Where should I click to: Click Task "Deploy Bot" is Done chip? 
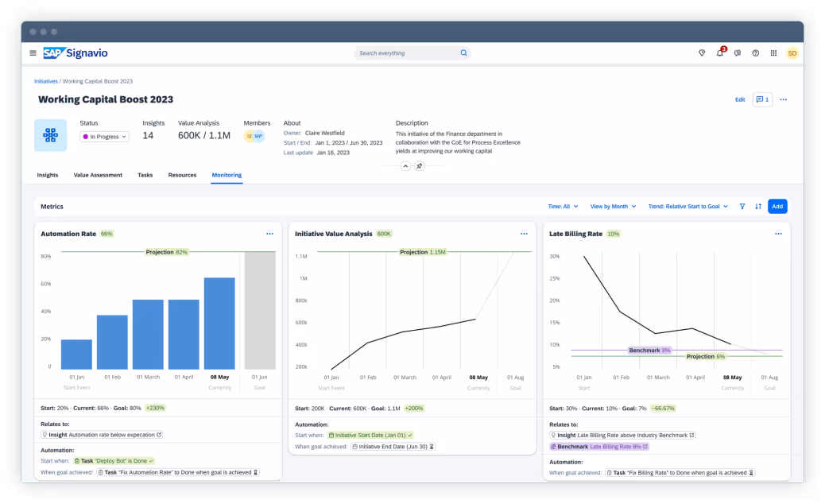pyautogui.click(x=114, y=461)
